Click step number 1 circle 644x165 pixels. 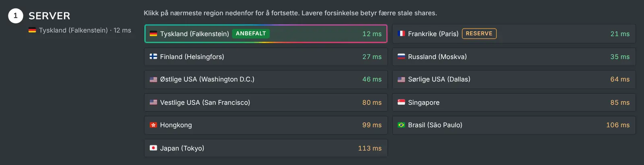pyautogui.click(x=16, y=16)
